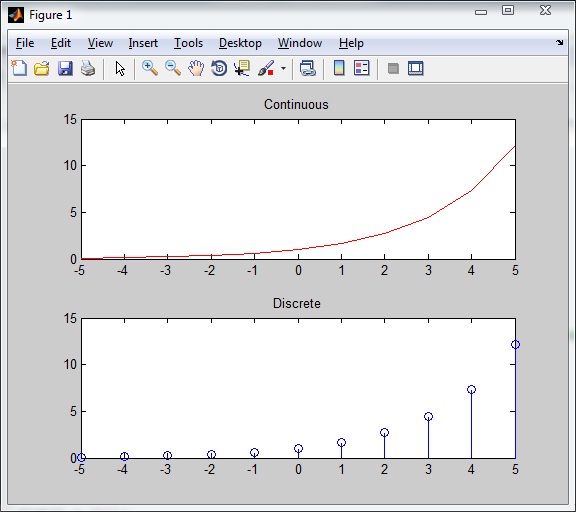Print the figure using the printer icon
This screenshot has height=512, width=576.
[x=88, y=68]
